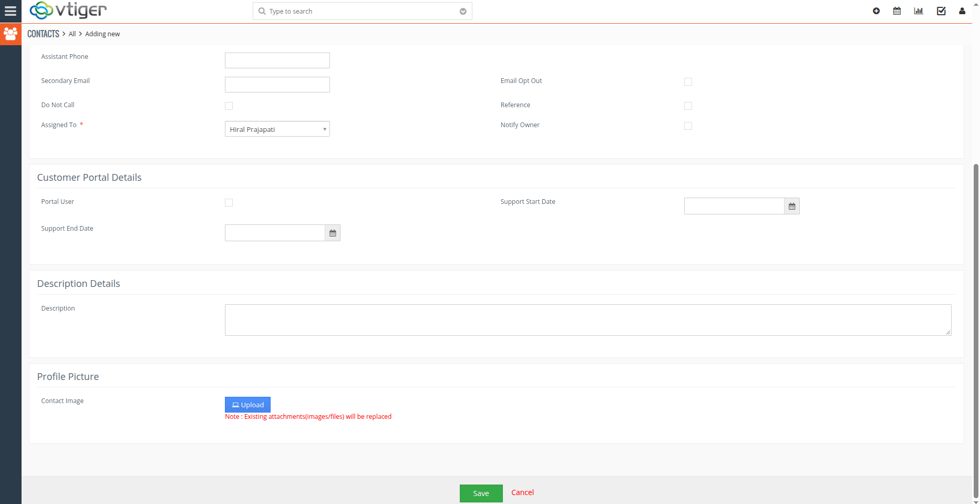This screenshot has height=504, width=980.
Task: Click the Type to search box
Action: point(363,11)
